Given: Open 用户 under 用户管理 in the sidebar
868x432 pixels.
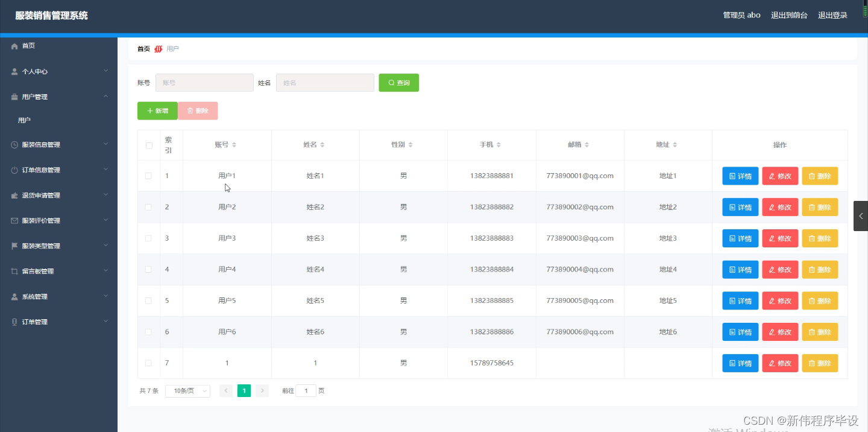Looking at the screenshot, I should point(24,119).
